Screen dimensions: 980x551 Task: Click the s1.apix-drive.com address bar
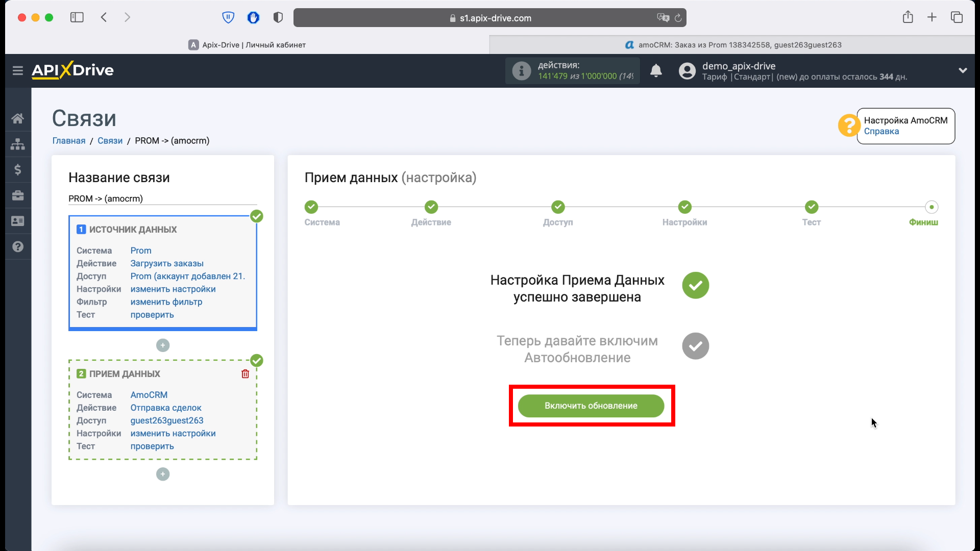point(490,18)
